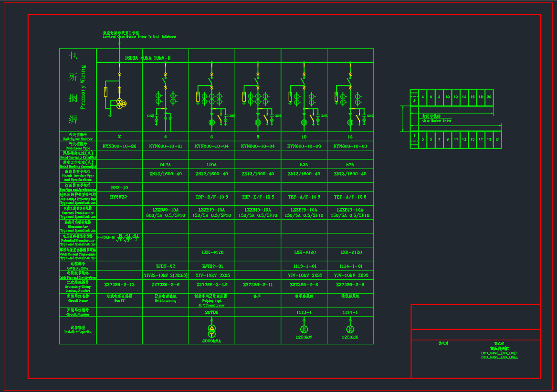557x392 pixels.
Task: Click the busbar label 1600A 40kA 10kV-II
Action: [147, 58]
